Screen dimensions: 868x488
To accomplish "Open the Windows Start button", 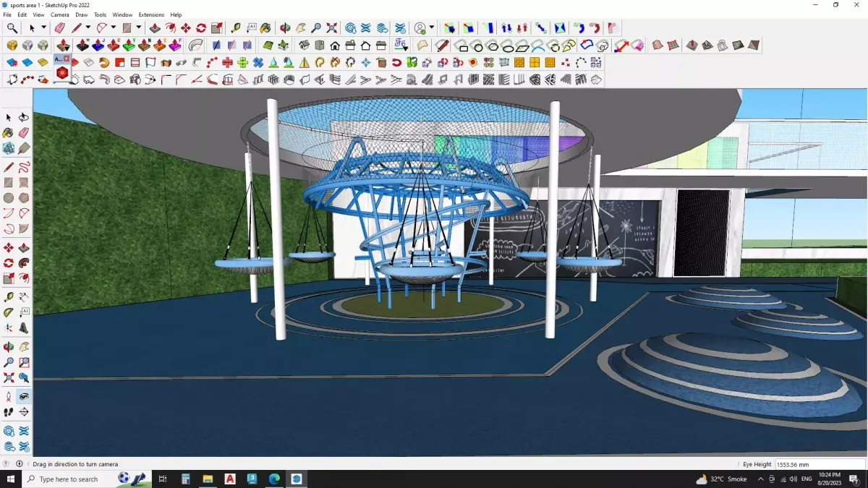I will coord(11,479).
